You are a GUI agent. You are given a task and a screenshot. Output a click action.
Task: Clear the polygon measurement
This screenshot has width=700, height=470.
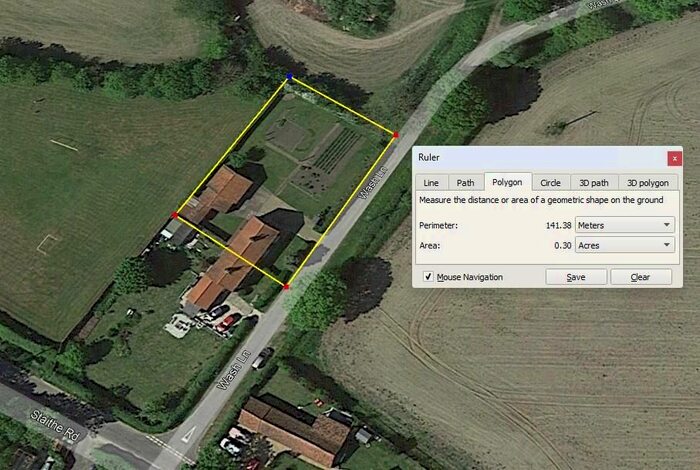pos(641,277)
